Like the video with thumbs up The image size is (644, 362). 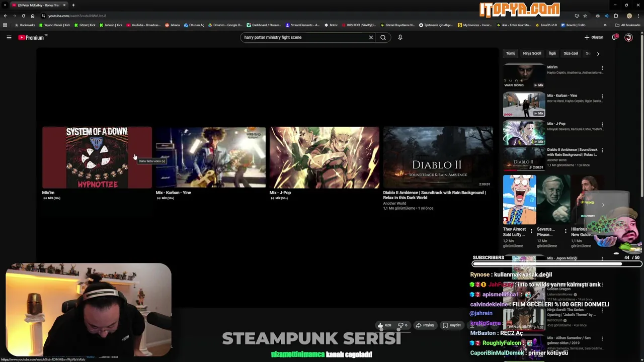(384, 325)
